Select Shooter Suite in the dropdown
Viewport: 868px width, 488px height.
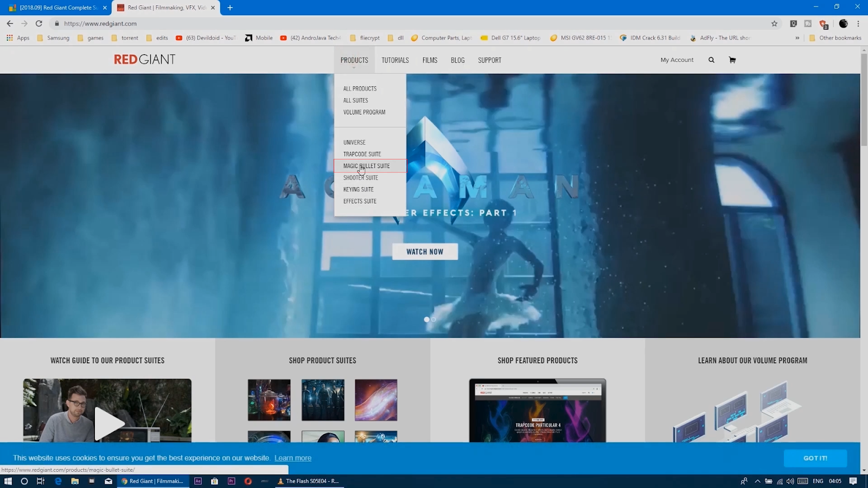pos(360,178)
